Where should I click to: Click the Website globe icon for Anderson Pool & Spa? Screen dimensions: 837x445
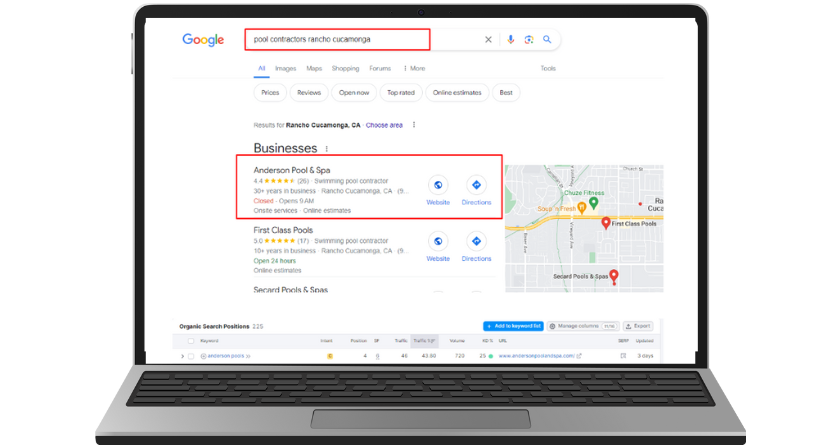click(x=438, y=185)
